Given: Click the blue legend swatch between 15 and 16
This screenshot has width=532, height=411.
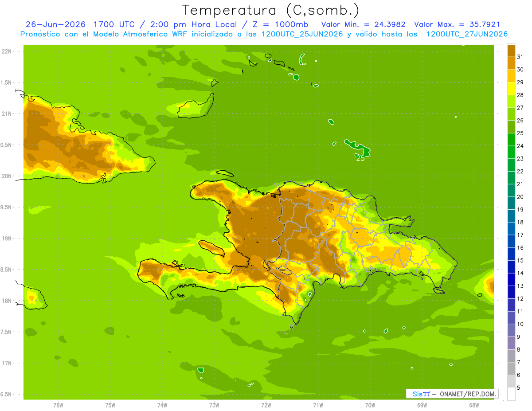Looking at the screenshot, I should tap(511, 254).
